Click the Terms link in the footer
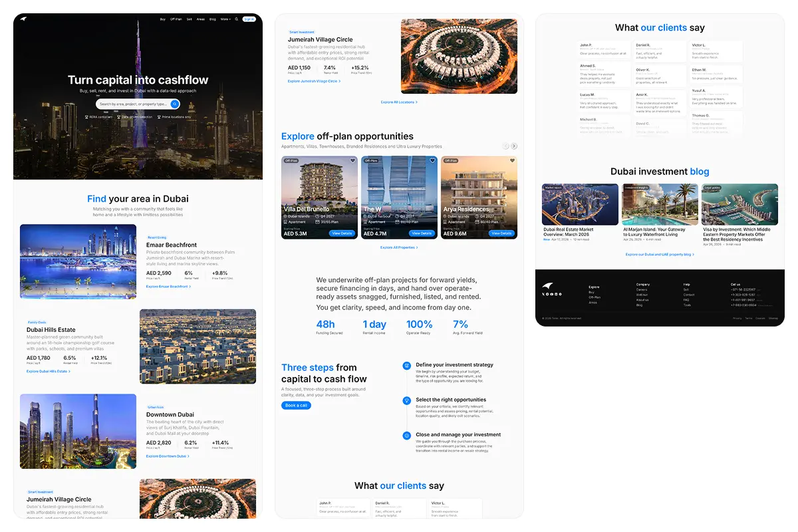 [x=749, y=319]
